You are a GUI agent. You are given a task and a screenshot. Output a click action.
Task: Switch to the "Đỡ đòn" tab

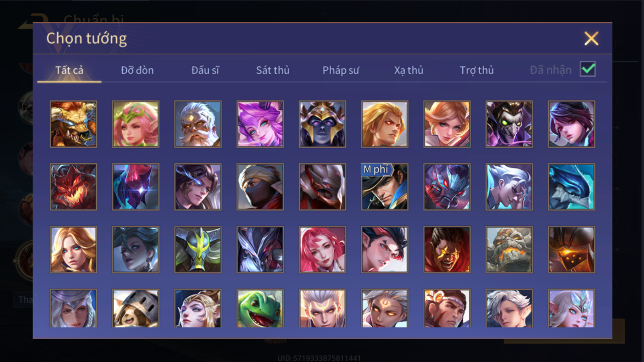137,70
